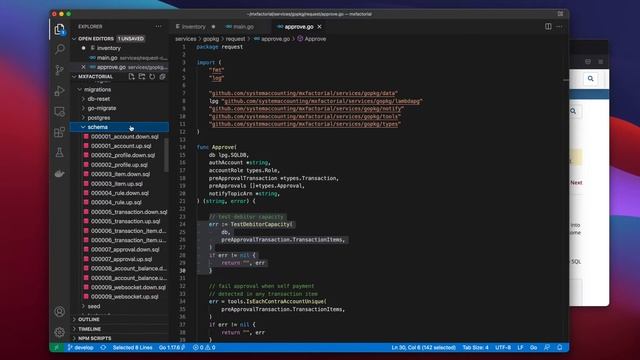Open the Search view in activity bar
This screenshot has height=360, width=640.
click(x=60, y=49)
